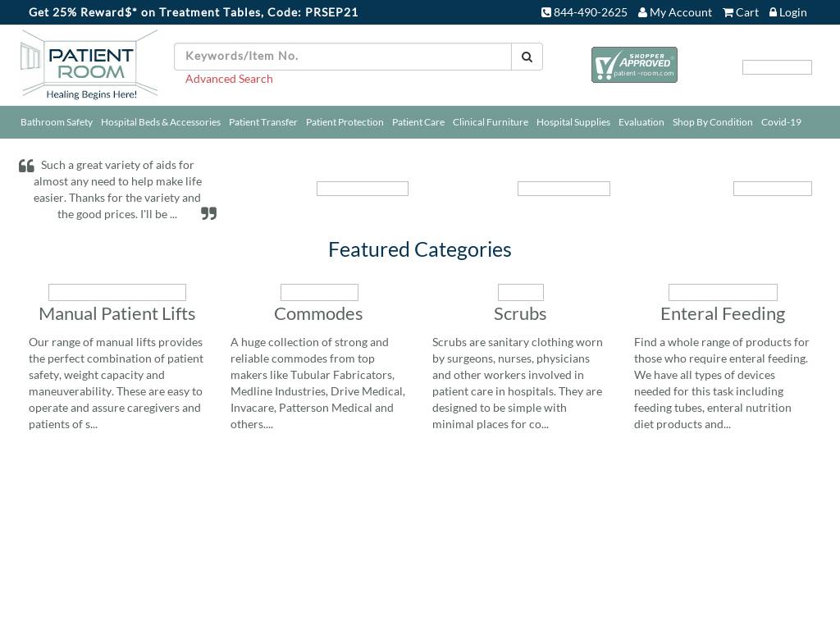
Task: Focus the Keywords/Item No. search field
Action: (x=343, y=57)
